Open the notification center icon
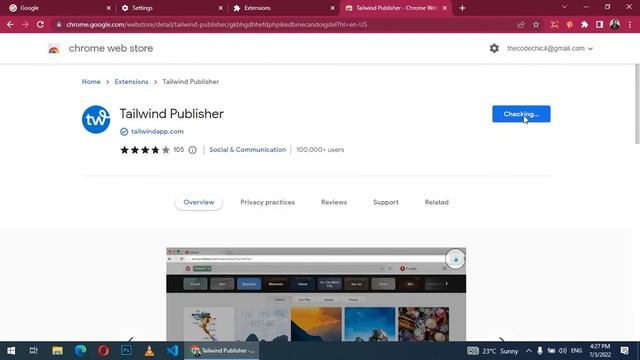The image size is (640, 360). coord(624,351)
